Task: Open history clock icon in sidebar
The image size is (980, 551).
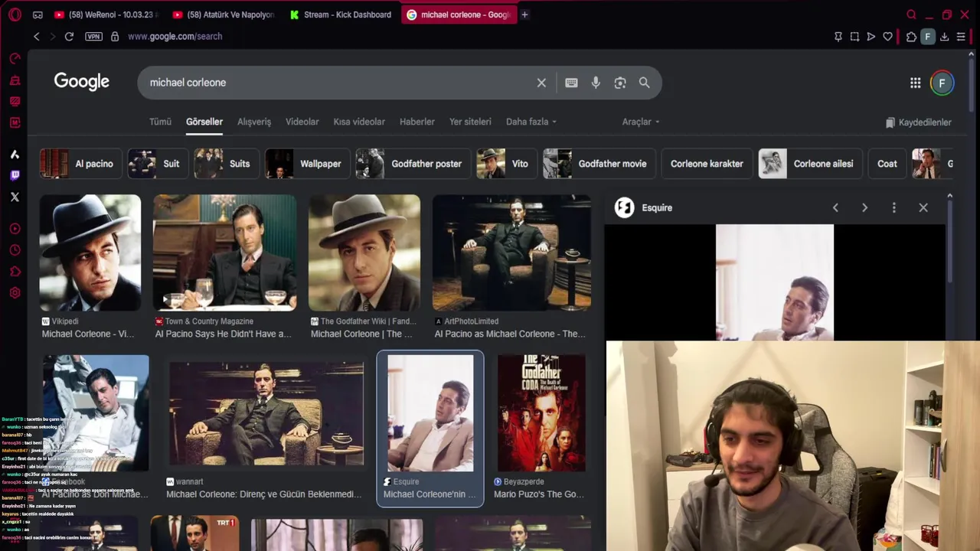Action: tap(15, 250)
